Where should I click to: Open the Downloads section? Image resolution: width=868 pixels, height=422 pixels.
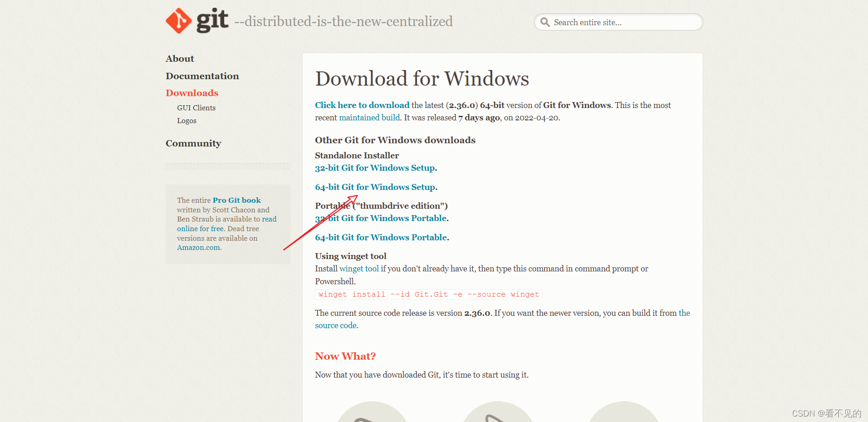coord(192,93)
